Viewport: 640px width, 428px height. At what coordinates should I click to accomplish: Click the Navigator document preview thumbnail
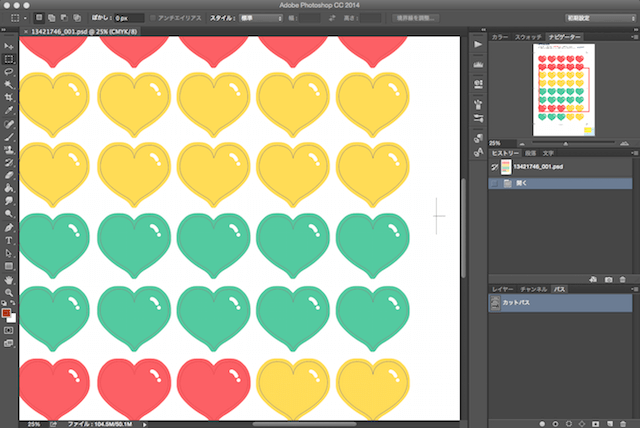pos(564,90)
